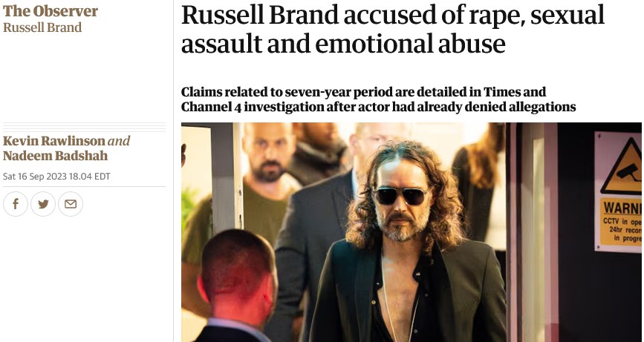Click the "WARNI" text on the sign
The height and width of the screenshot is (342, 644).
point(622,208)
